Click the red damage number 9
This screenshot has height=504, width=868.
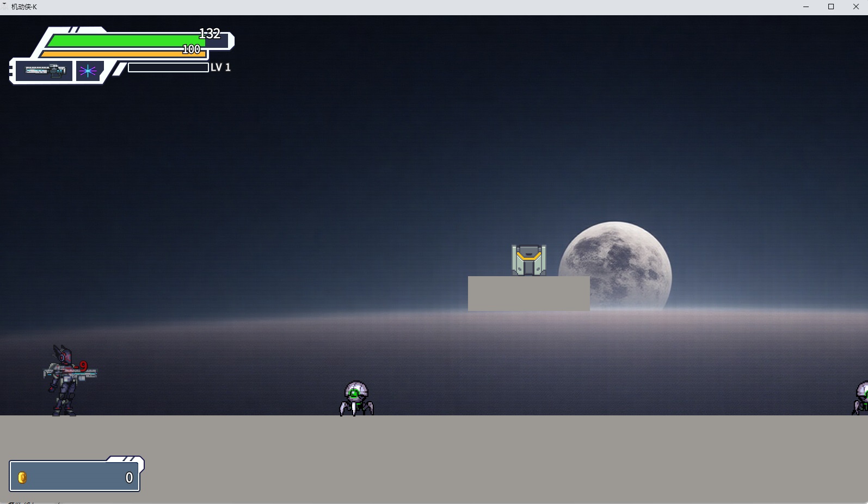pos(83,366)
